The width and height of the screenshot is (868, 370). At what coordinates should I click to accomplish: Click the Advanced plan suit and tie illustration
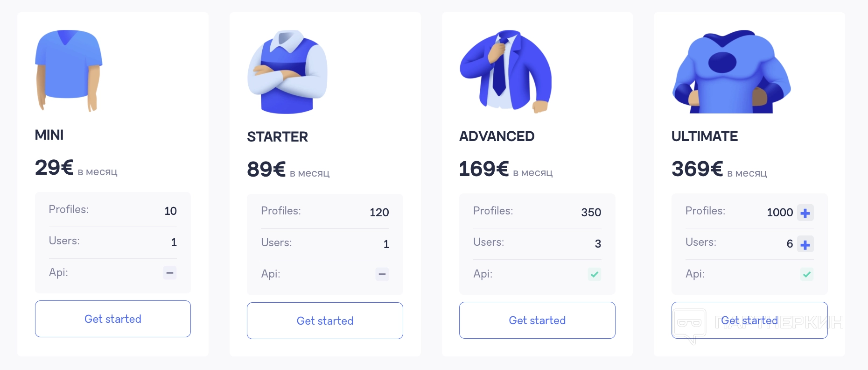tap(505, 71)
